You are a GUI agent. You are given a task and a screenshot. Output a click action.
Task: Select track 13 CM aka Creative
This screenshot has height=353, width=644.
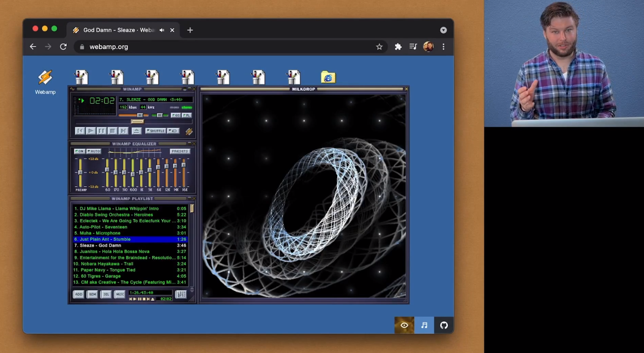[130, 282]
